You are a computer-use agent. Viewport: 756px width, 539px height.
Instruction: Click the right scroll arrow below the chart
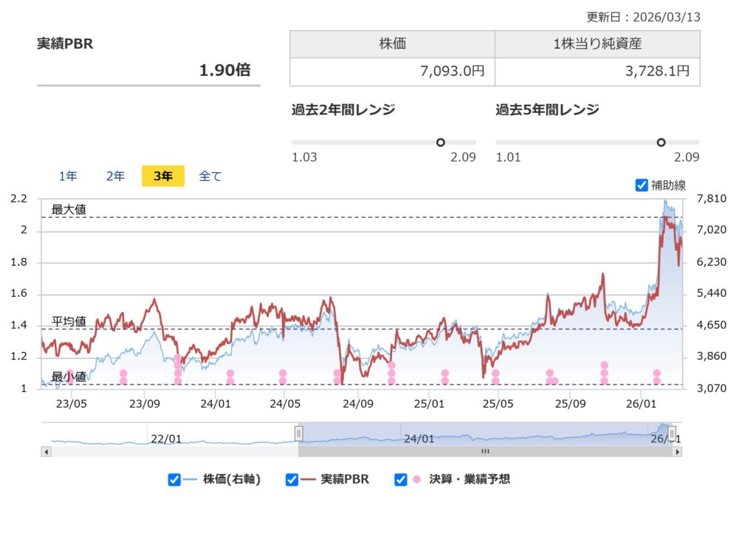click(676, 451)
